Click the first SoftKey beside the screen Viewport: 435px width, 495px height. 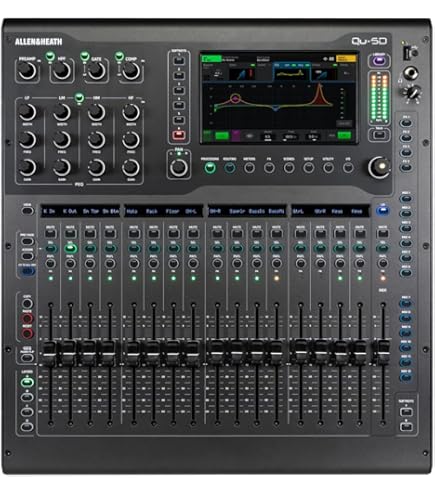point(179,60)
